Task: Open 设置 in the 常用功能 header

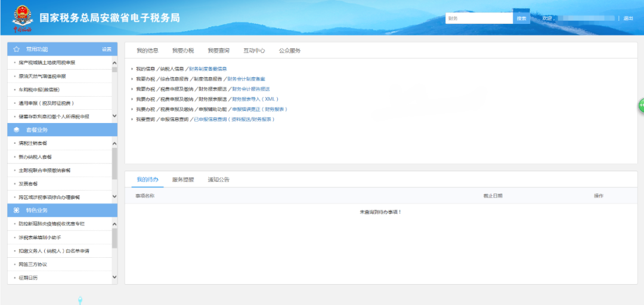Action: tap(107, 50)
